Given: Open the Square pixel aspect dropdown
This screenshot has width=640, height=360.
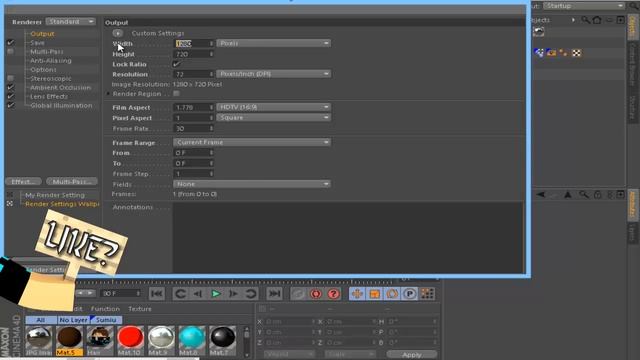Looking at the screenshot, I should pyautogui.click(x=273, y=118).
